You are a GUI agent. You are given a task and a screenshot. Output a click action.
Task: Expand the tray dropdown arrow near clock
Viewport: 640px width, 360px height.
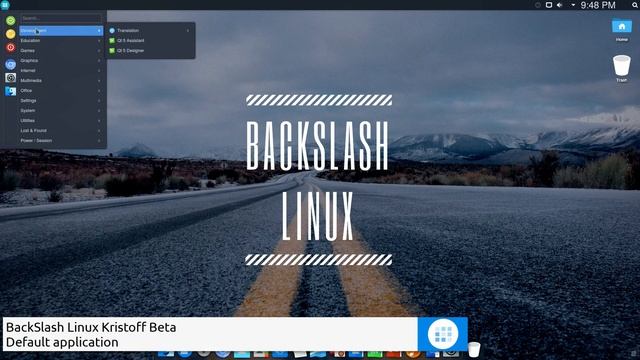(573, 5)
